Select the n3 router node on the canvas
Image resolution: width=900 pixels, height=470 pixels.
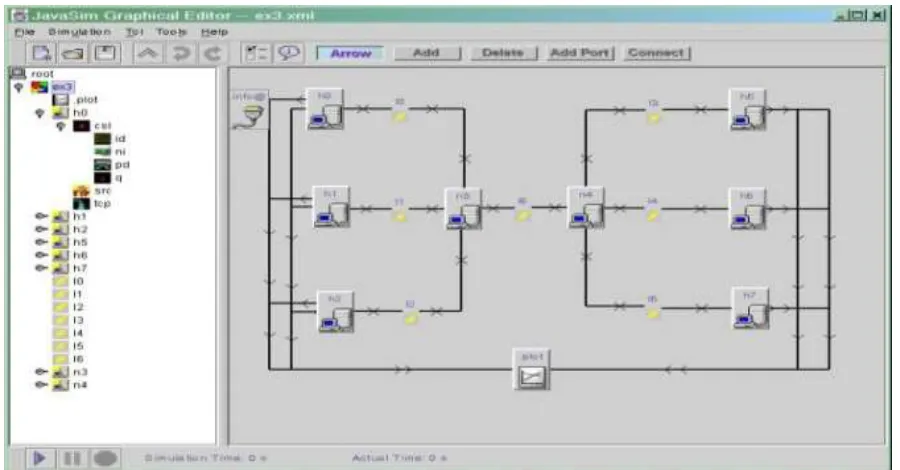tap(463, 209)
